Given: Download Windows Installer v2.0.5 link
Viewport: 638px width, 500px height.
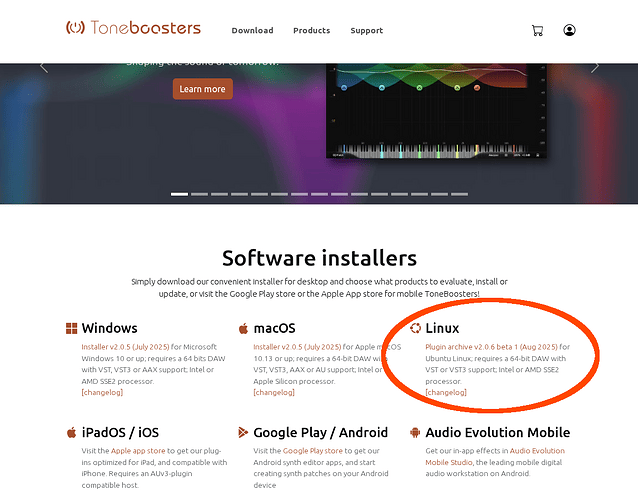Looking at the screenshot, I should point(125,347).
